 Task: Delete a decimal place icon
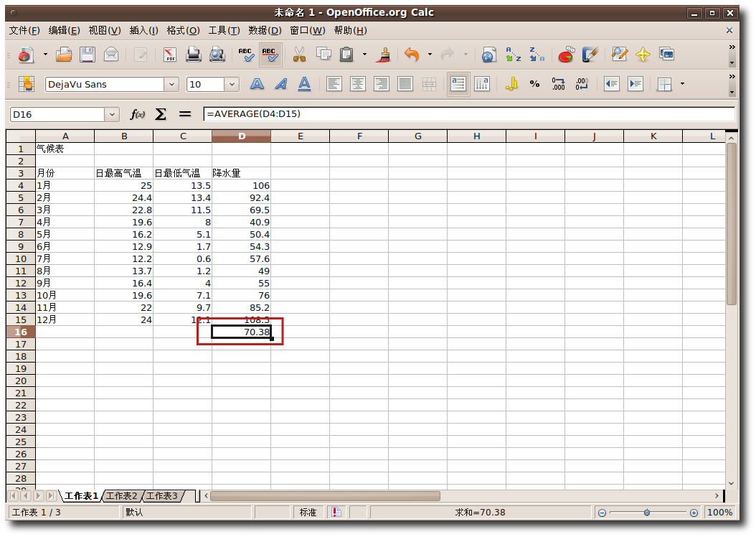click(x=582, y=85)
